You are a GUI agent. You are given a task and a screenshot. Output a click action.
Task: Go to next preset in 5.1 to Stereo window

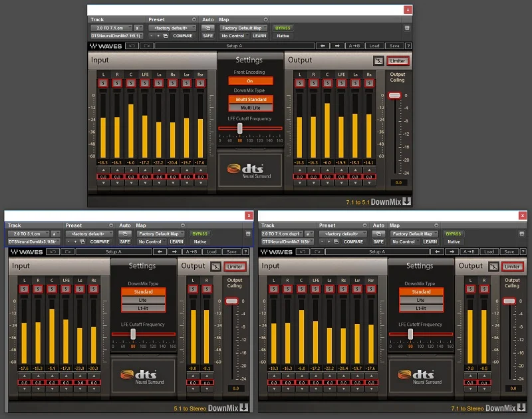174,252
